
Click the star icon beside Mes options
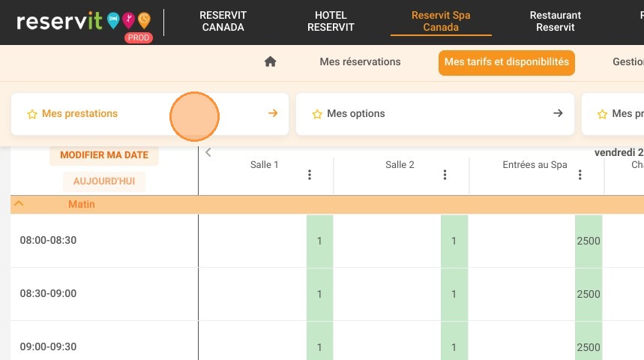[317, 114]
